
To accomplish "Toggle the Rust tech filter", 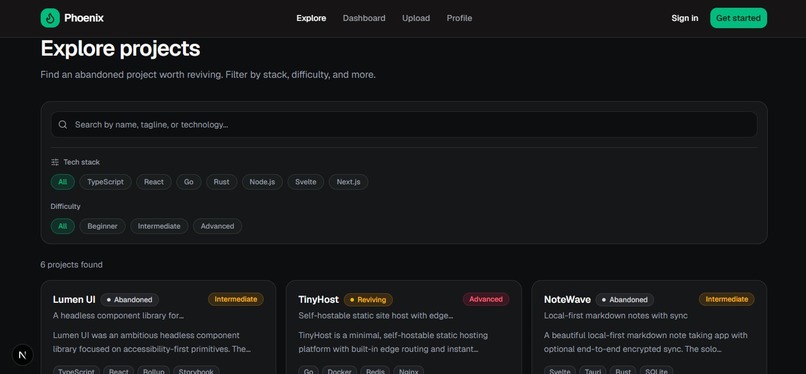I will (222, 182).
